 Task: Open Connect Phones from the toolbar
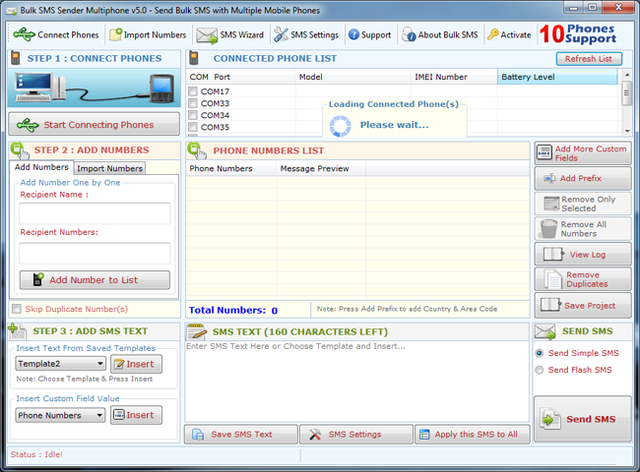pyautogui.click(x=56, y=35)
